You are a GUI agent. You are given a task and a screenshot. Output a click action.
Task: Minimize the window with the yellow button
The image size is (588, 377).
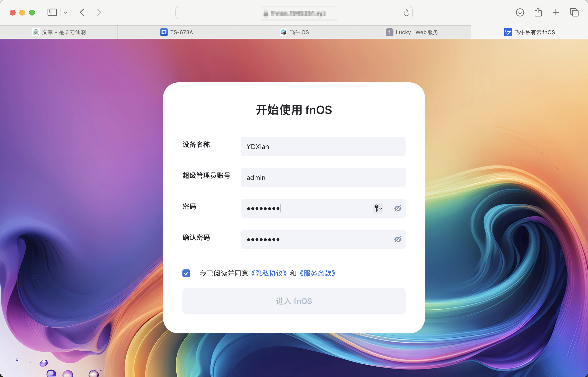22,13
